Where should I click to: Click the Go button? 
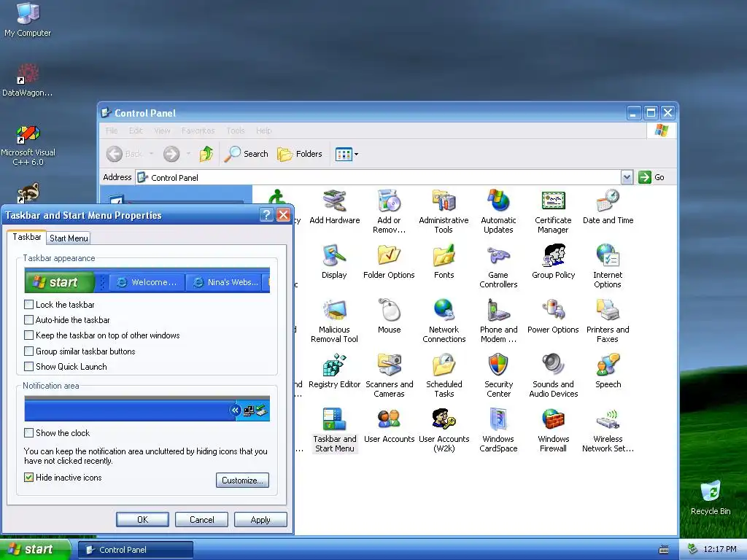651,177
